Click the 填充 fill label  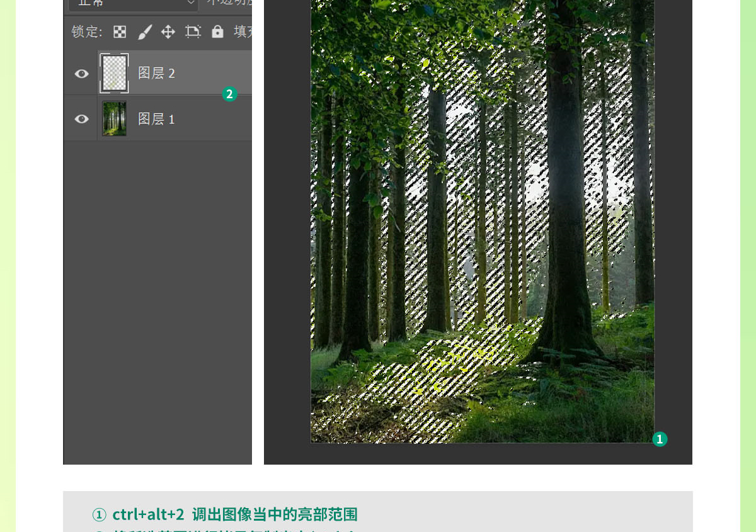tap(243, 32)
